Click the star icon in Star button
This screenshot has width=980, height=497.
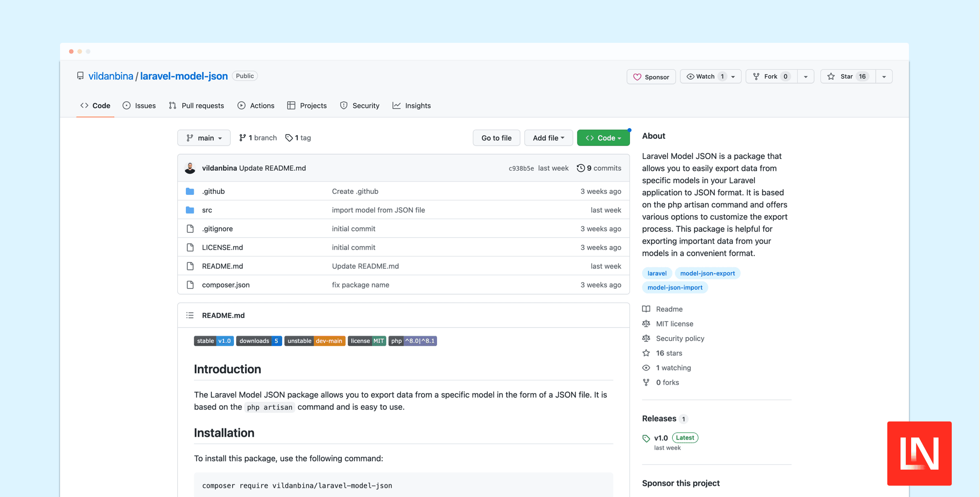coord(831,76)
